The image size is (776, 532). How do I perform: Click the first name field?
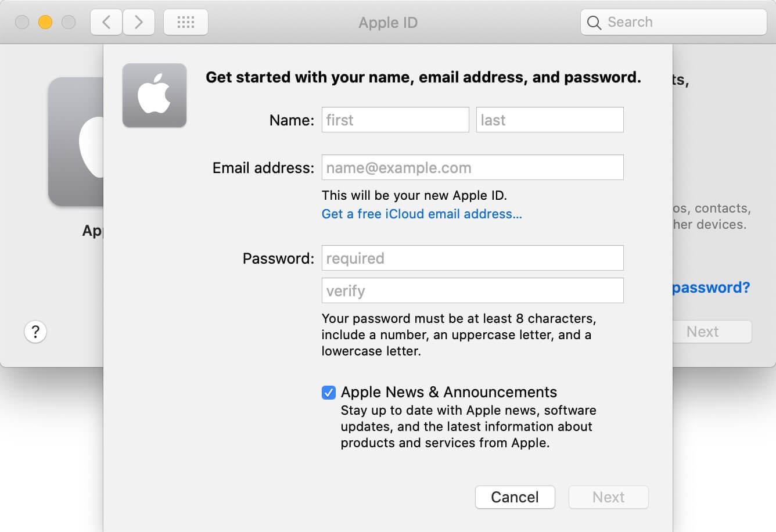click(395, 120)
